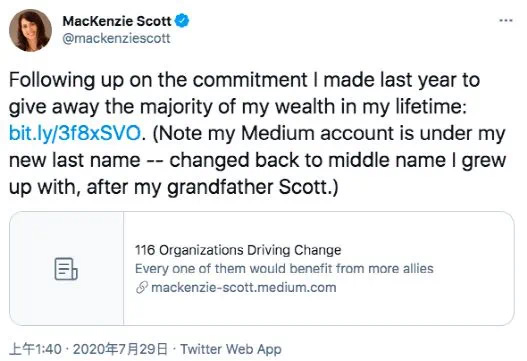Viewport: 527px width, 361px height.
Task: Click the 2020年7月29日 date text
Action: pyautogui.click(x=120, y=349)
